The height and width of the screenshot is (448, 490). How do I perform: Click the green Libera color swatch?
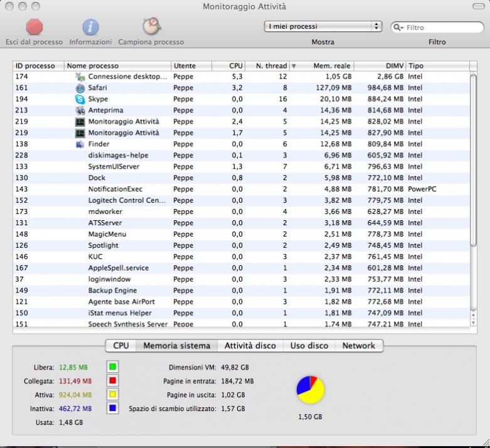tap(112, 366)
